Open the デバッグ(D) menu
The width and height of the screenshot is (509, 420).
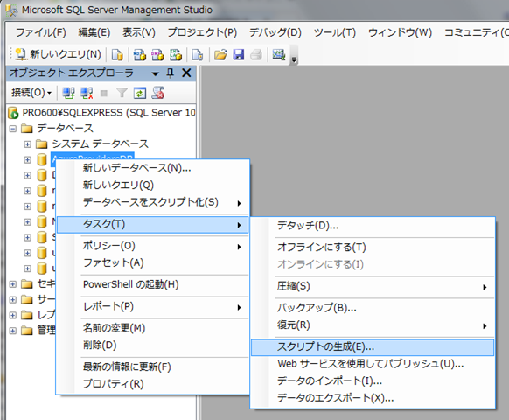click(x=275, y=32)
